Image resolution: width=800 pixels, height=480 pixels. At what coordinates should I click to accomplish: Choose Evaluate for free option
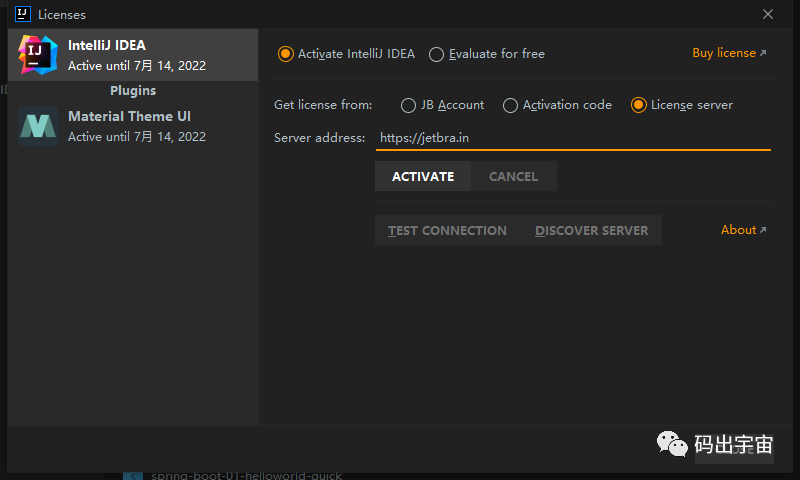[437, 54]
